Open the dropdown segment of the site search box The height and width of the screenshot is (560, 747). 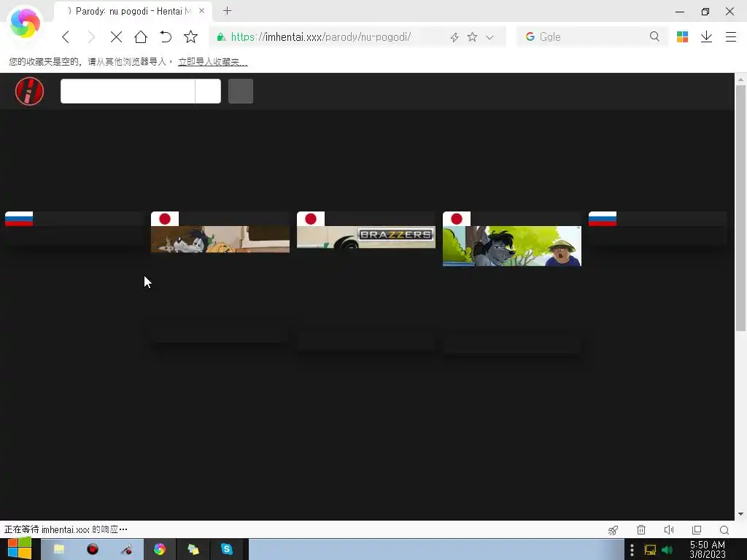pyautogui.click(x=208, y=91)
